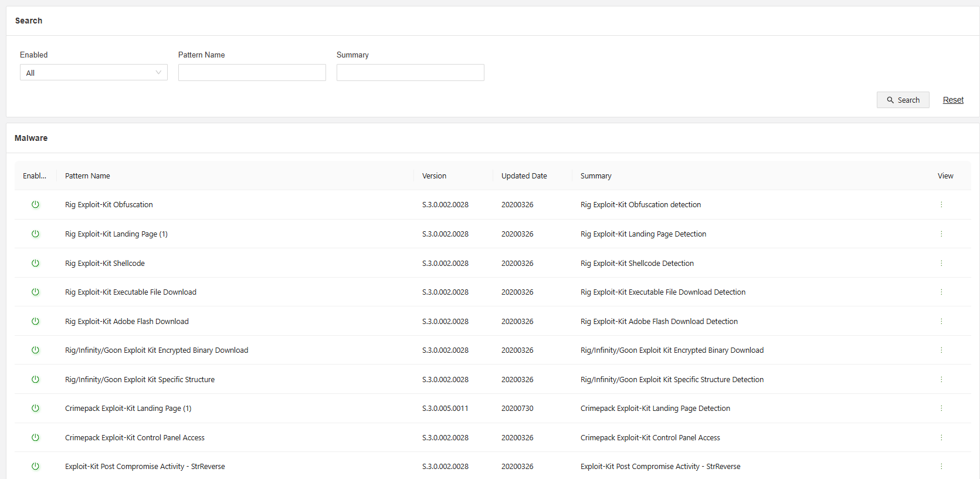
Task: Expand the Enabled filter dropdown
Action: 93,73
